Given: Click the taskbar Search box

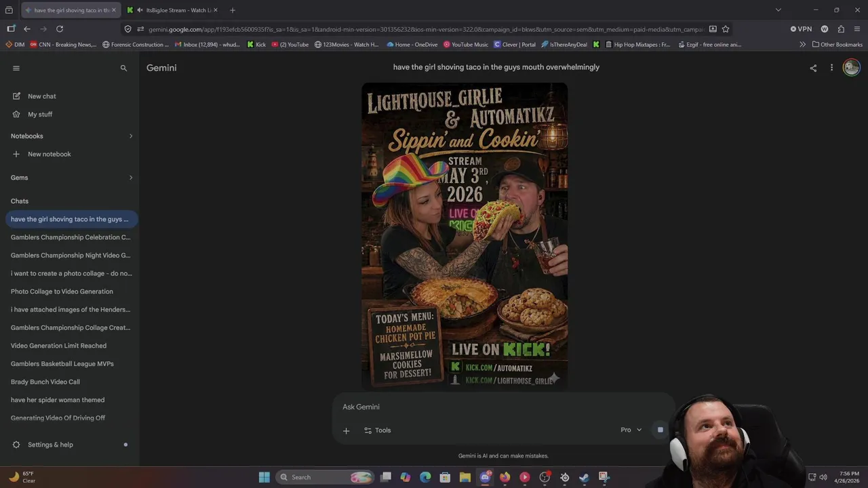Looking at the screenshot, I should pos(325,477).
